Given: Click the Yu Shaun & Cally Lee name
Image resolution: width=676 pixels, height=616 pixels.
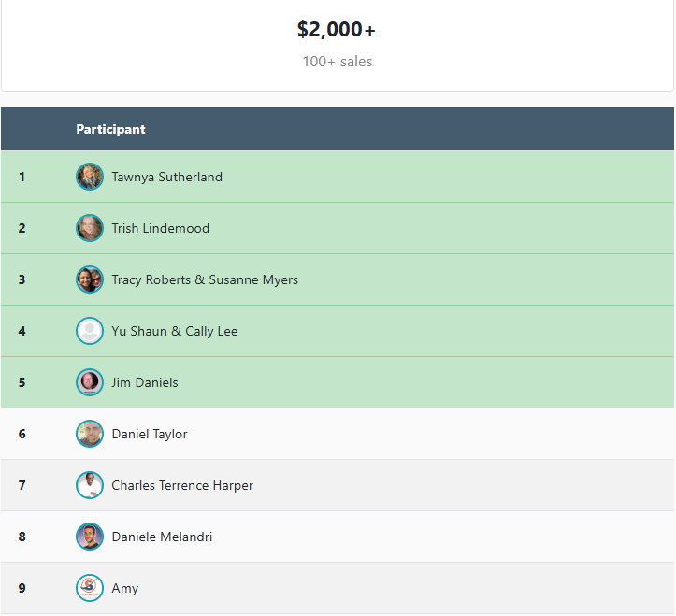Looking at the screenshot, I should click(174, 331).
